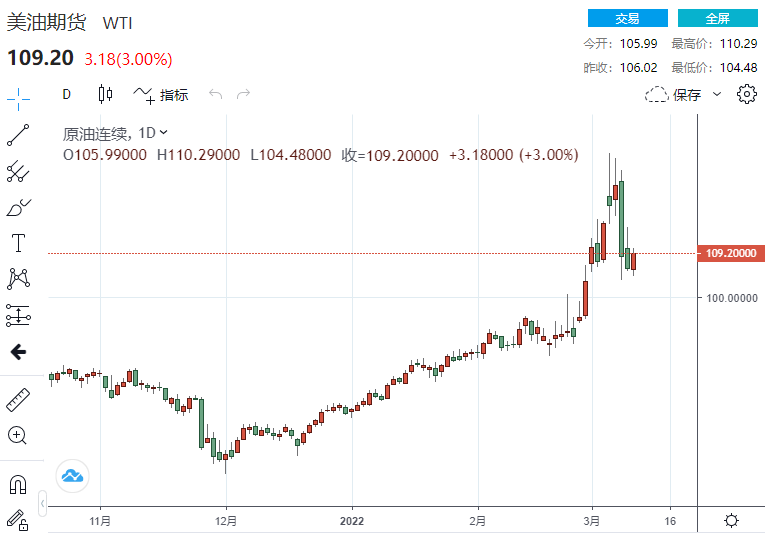
Task: Select the text annotation tool
Action: (18, 243)
